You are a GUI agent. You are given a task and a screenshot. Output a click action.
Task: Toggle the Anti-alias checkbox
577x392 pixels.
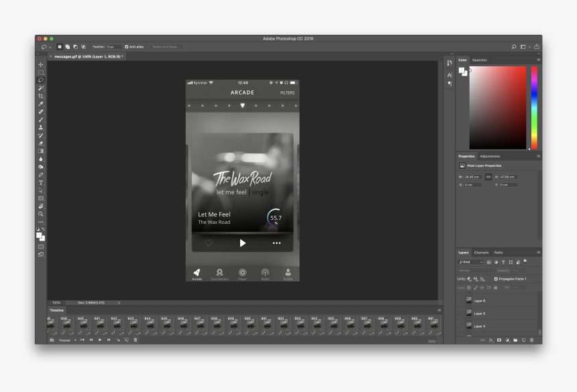click(127, 47)
